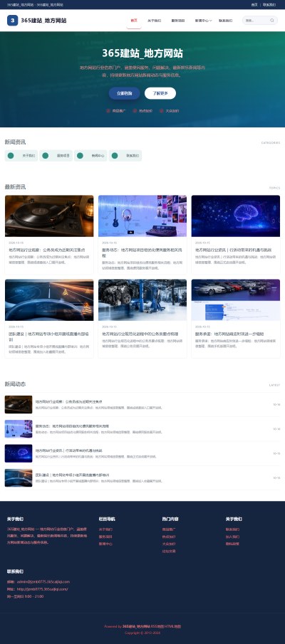Viewport: 285px width, 644px height.
Task: Expand the 新闻中心 dropdown menu
Action: (x=203, y=21)
